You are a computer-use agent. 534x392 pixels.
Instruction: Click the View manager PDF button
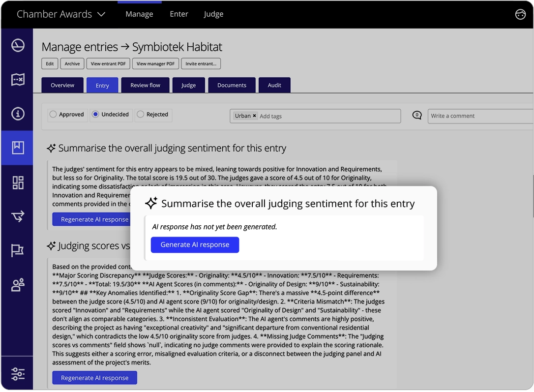(x=155, y=64)
